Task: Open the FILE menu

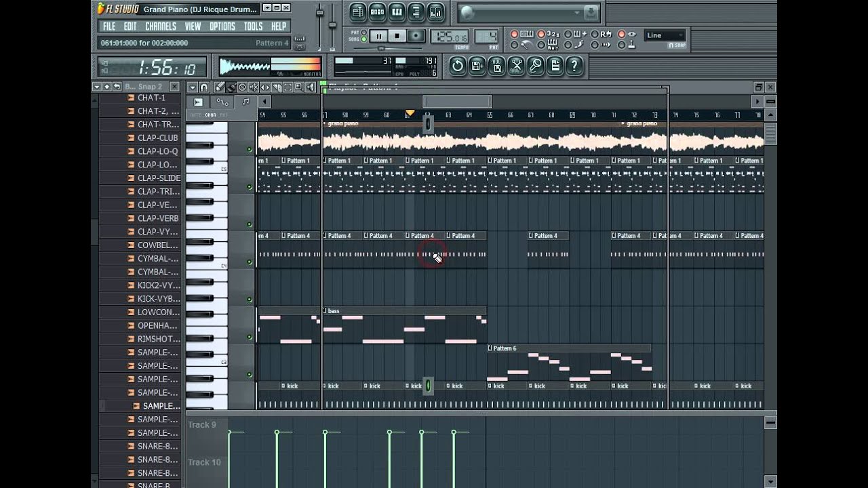Action: (x=108, y=26)
